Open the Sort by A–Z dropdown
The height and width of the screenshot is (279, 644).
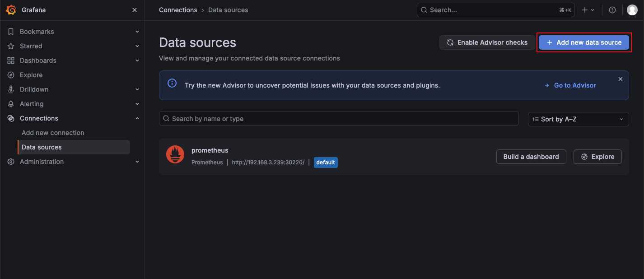(578, 119)
